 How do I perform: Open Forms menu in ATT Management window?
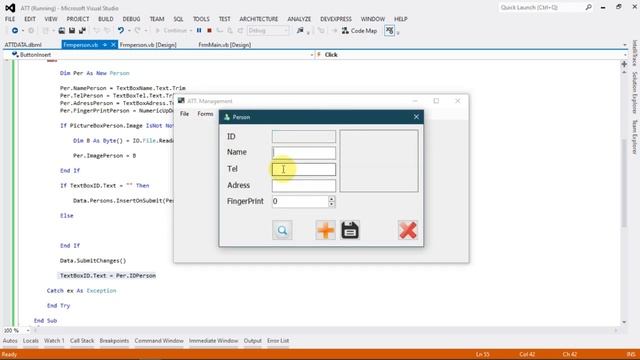205,114
